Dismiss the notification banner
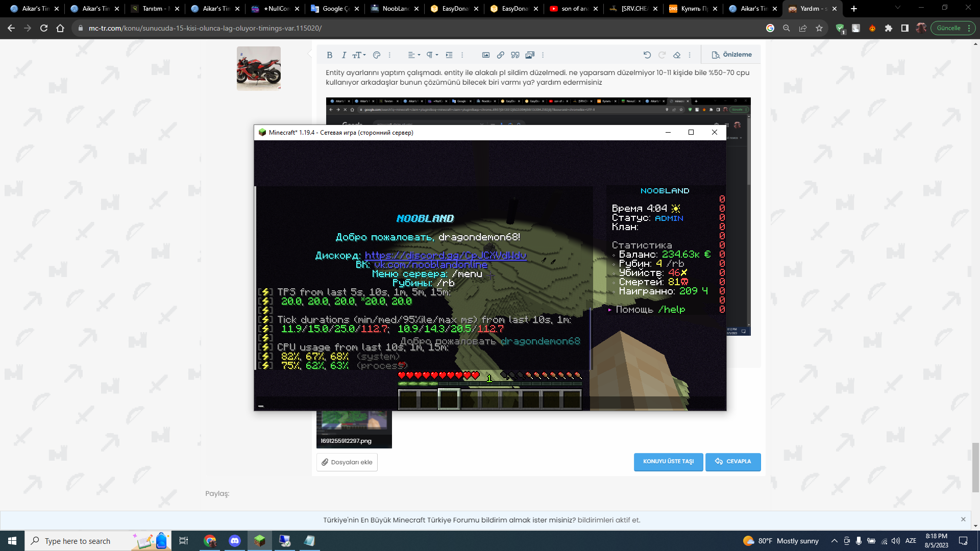Screen dimensions: 980x551 point(963,519)
